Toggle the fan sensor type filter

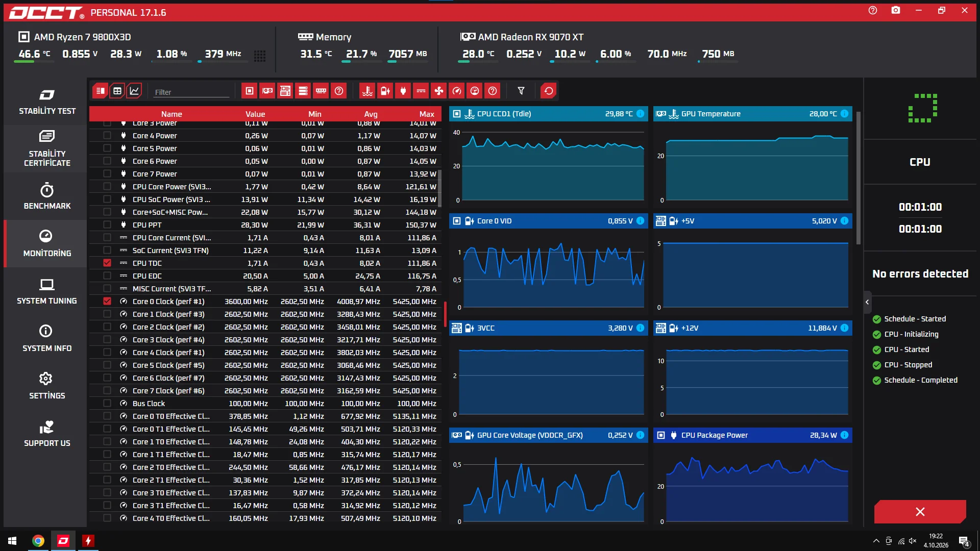click(x=439, y=91)
